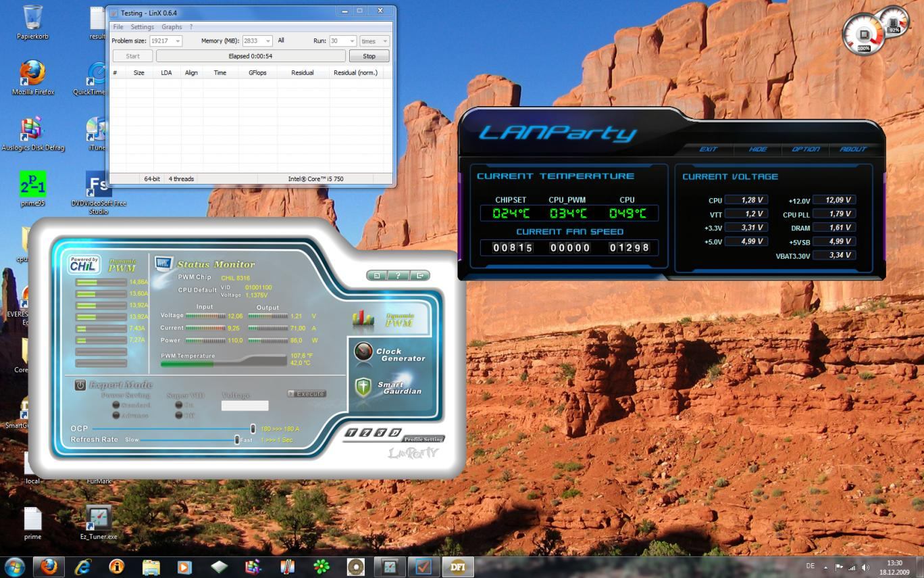Click OPTION in the LANParty window
The height and width of the screenshot is (578, 924).
pyautogui.click(x=806, y=149)
